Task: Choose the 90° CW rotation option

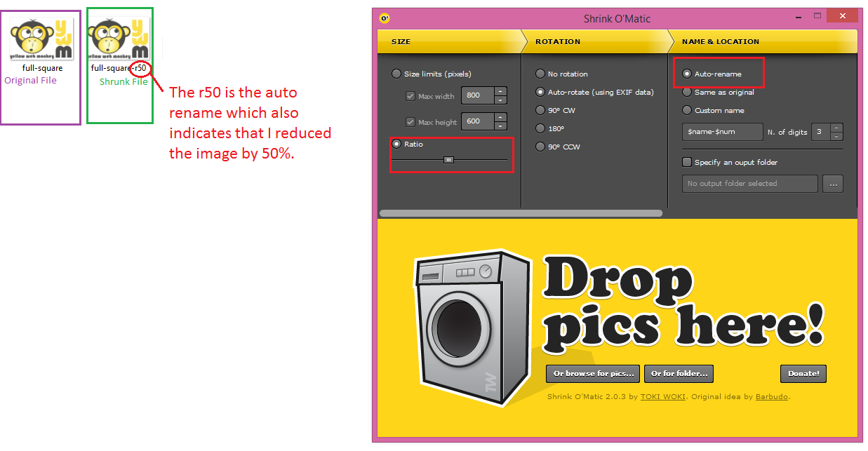Action: tap(540, 110)
